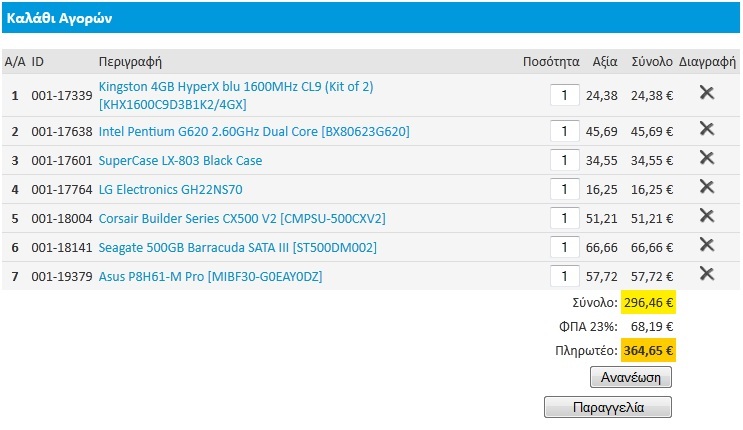Click the Καλάθι Αγορών title
Screen dimensions: 743x430
point(59,18)
